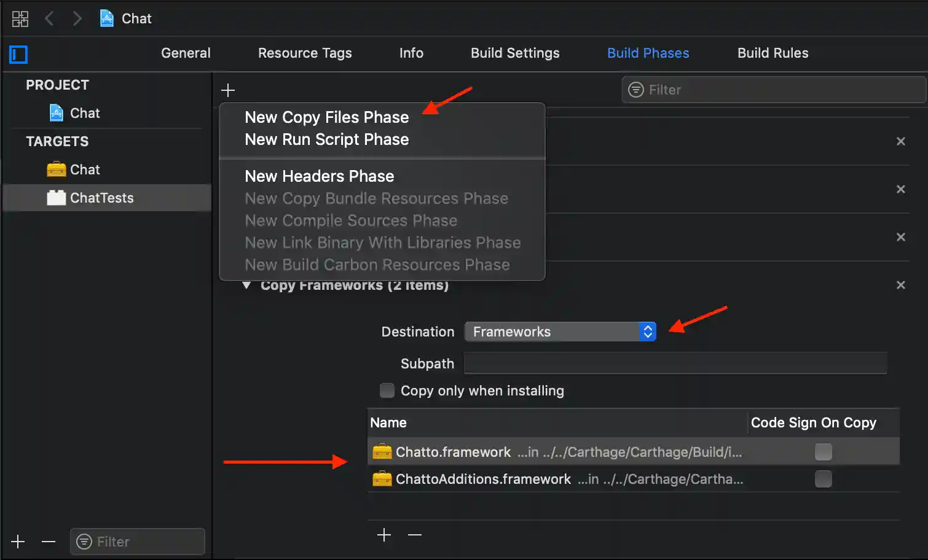Toggle the targets sidebar panel icon
Screen dimensions: 928x560
[x=18, y=55]
